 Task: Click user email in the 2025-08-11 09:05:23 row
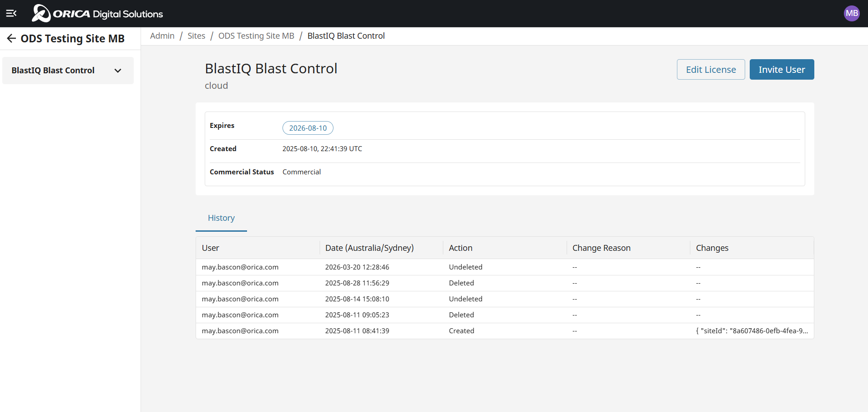coord(240,315)
